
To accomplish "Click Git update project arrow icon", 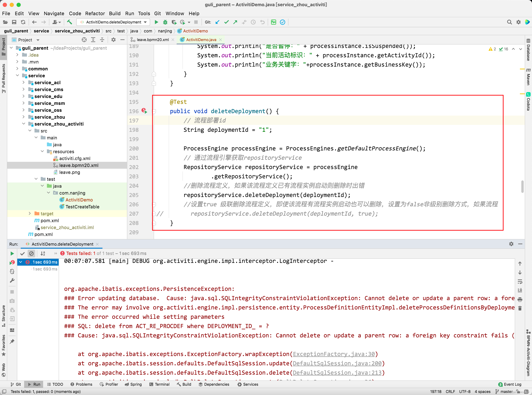I will click(x=217, y=22).
